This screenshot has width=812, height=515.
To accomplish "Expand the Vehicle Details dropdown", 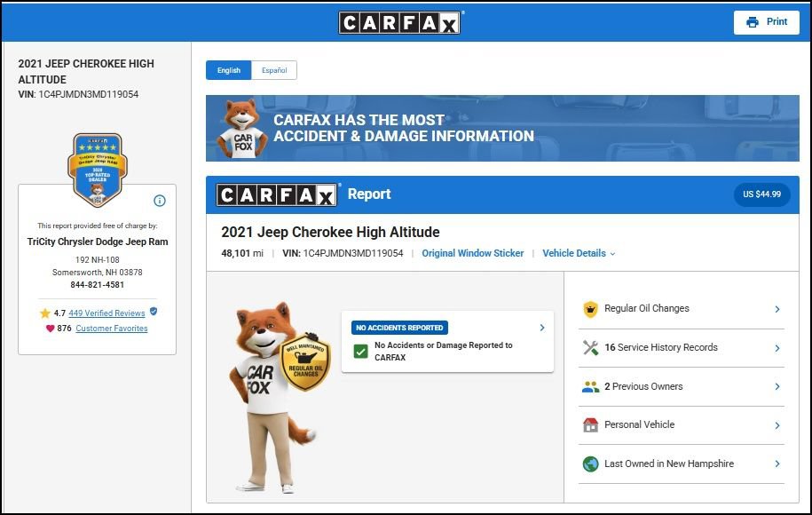I will [579, 253].
